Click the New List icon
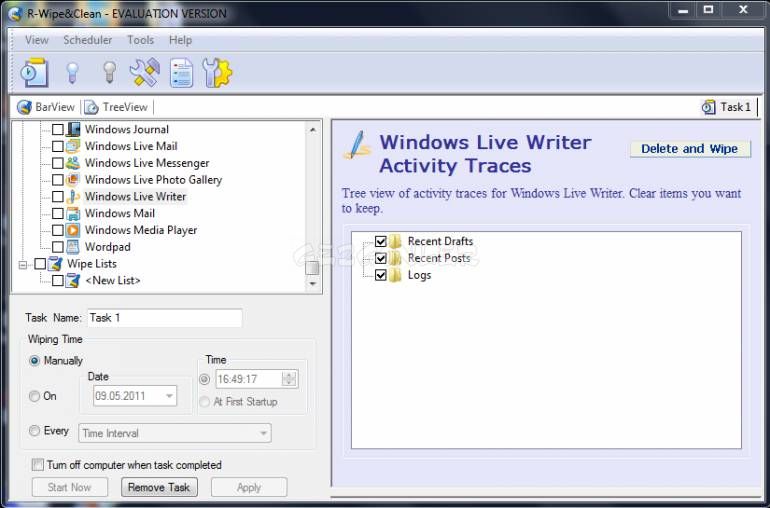 [73, 281]
